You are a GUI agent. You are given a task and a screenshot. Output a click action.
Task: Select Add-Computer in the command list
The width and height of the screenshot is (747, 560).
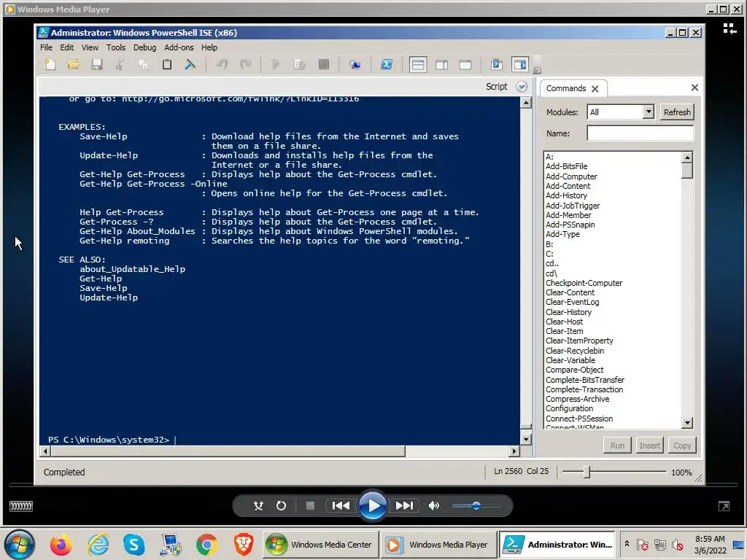coord(571,176)
